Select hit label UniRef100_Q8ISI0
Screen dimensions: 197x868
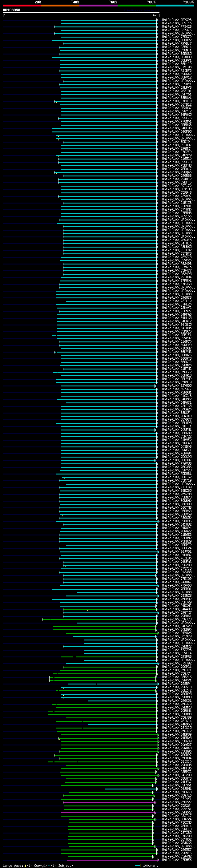(177, 761)
